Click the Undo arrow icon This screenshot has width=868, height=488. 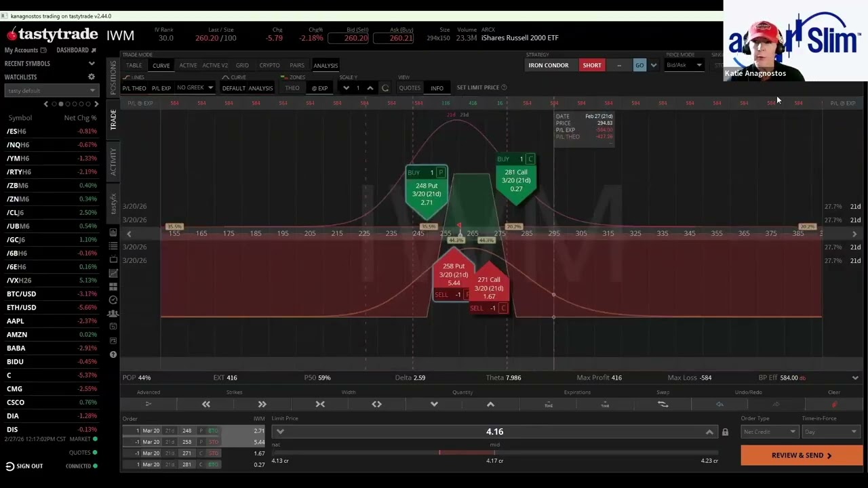[x=719, y=404]
